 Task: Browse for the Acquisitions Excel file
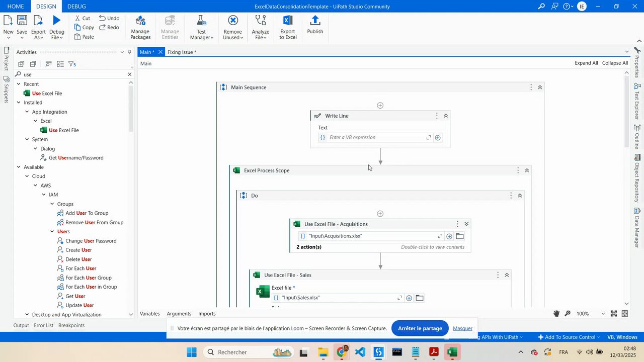pos(460,236)
